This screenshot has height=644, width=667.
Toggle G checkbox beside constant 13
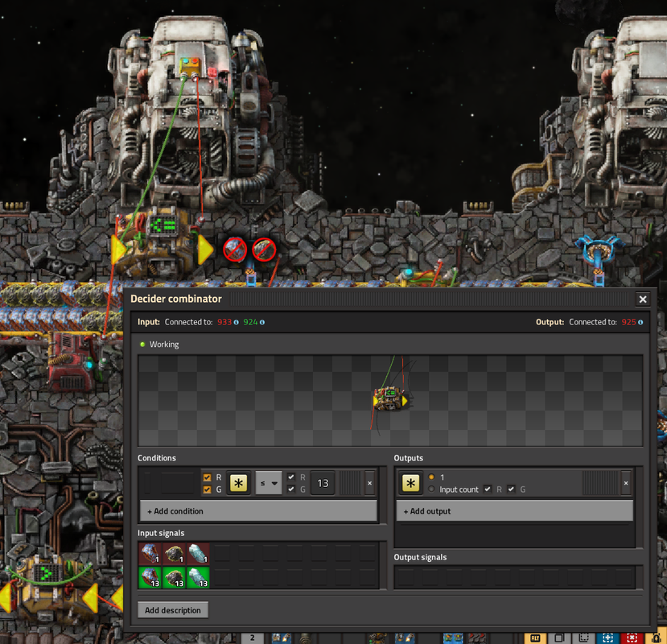291,489
